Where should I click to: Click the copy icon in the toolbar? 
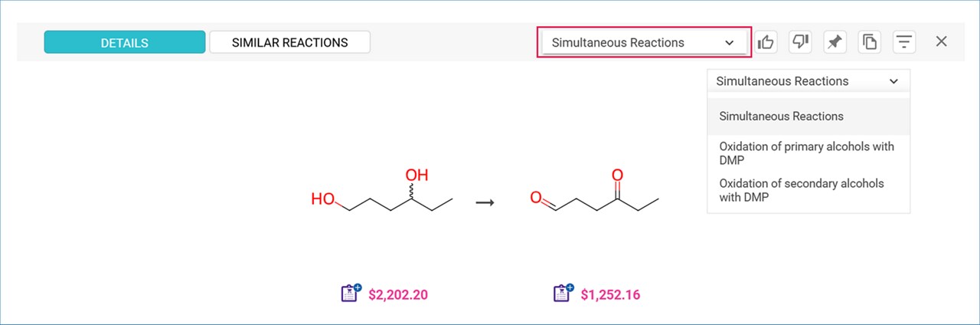click(870, 42)
